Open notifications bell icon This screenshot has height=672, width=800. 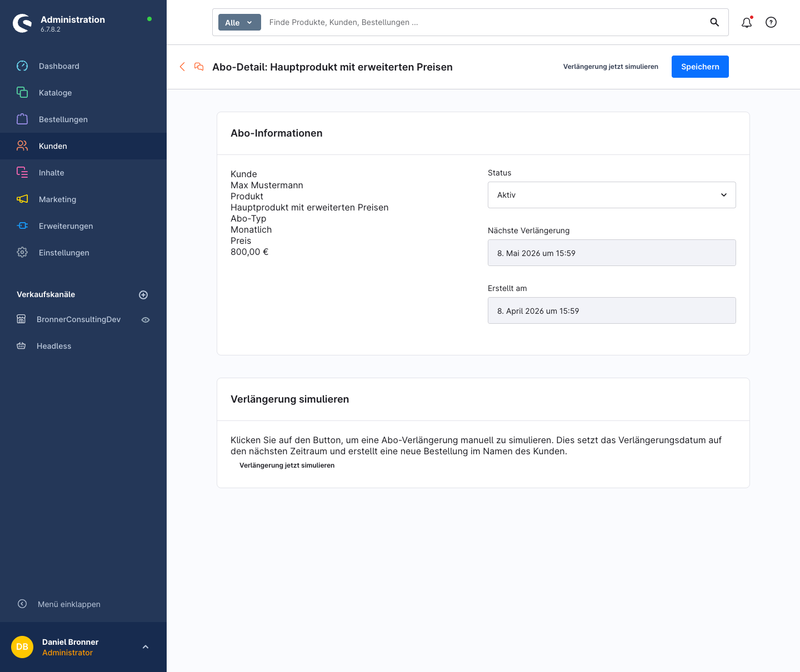pos(747,22)
